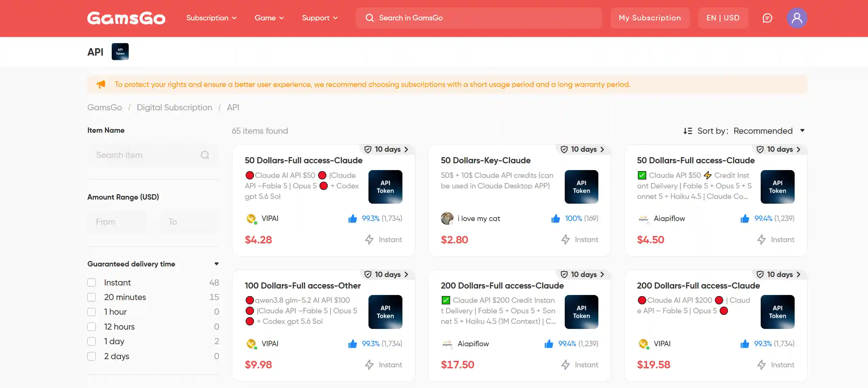Go to GamsGo breadcrumb link
This screenshot has height=388, width=868.
point(105,108)
